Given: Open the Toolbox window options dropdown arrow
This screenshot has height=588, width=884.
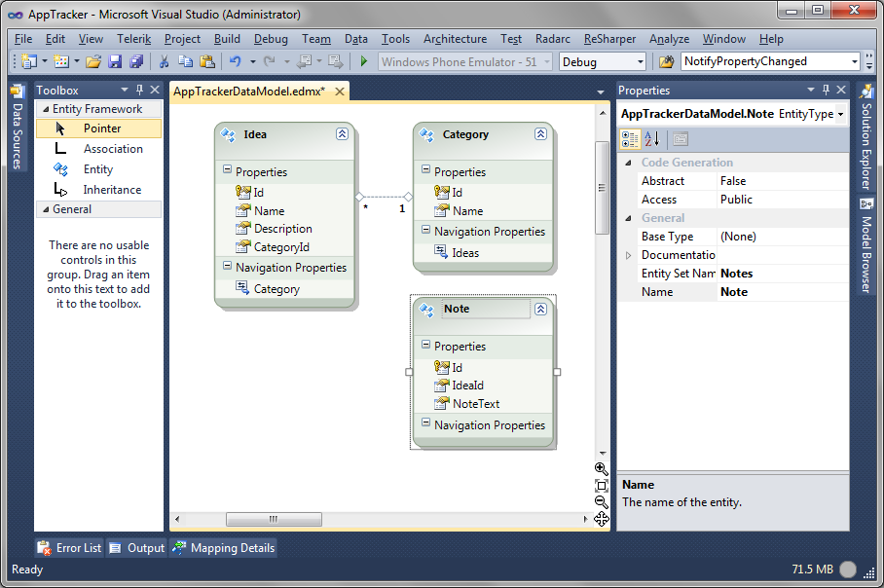Looking at the screenshot, I should click(x=125, y=90).
